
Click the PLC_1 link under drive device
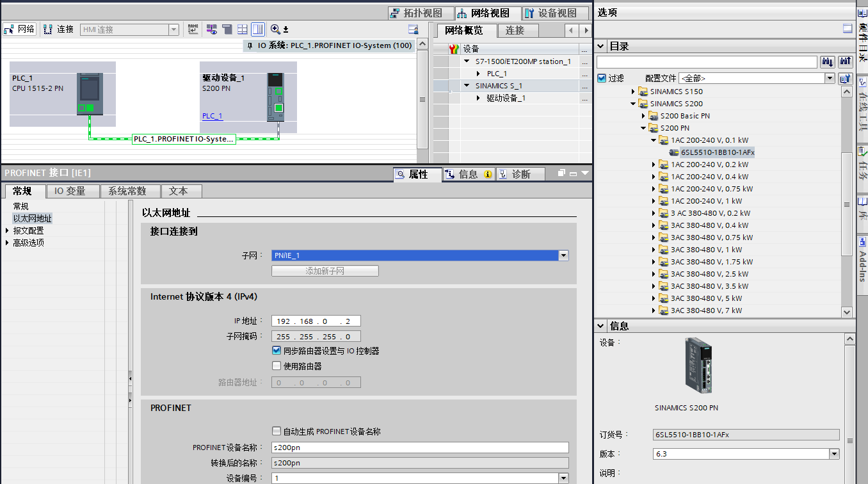(x=213, y=116)
